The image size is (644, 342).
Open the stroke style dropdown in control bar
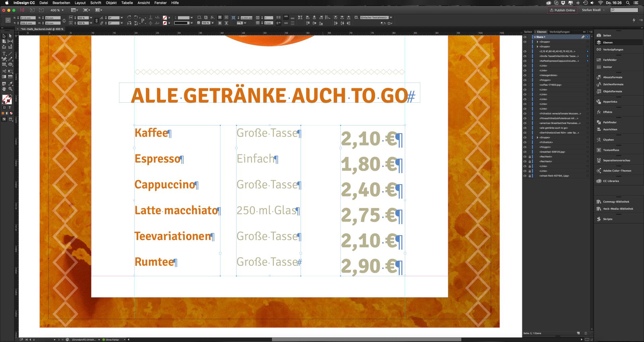tap(192, 23)
